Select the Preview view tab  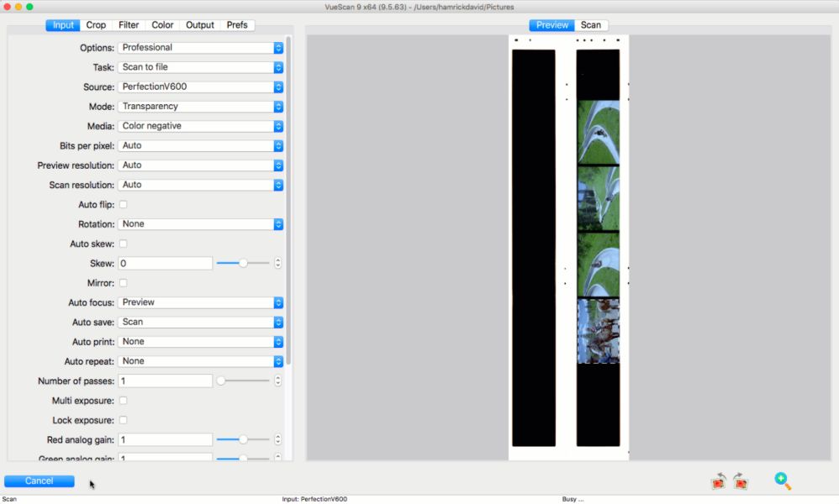tap(552, 25)
